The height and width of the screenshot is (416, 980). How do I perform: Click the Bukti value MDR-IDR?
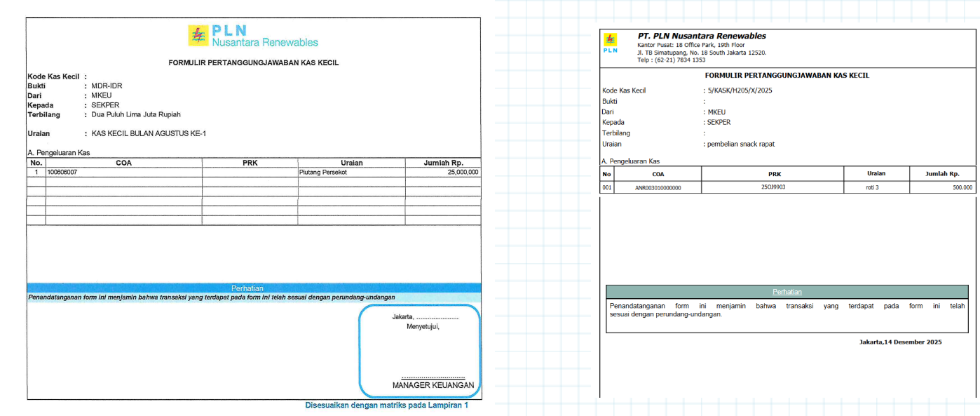[x=107, y=86]
